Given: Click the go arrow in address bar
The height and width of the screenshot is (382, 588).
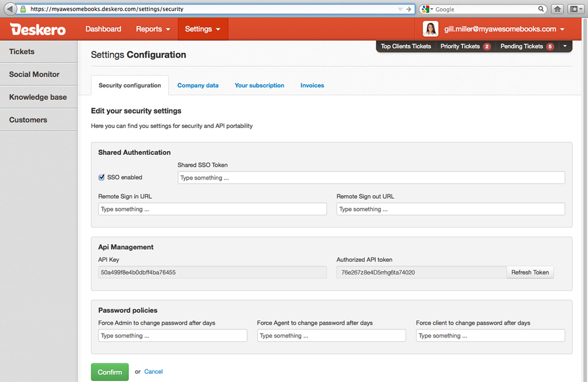Looking at the screenshot, I should tap(409, 9).
